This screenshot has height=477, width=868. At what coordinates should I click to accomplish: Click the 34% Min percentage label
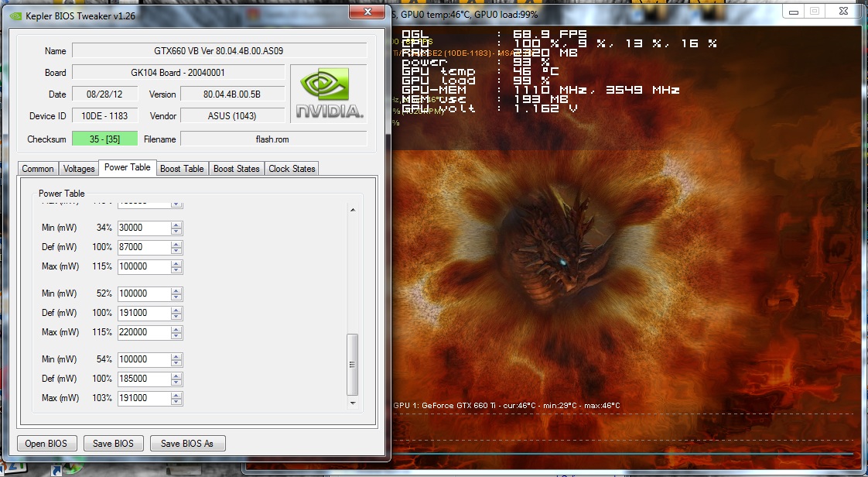[x=104, y=228]
